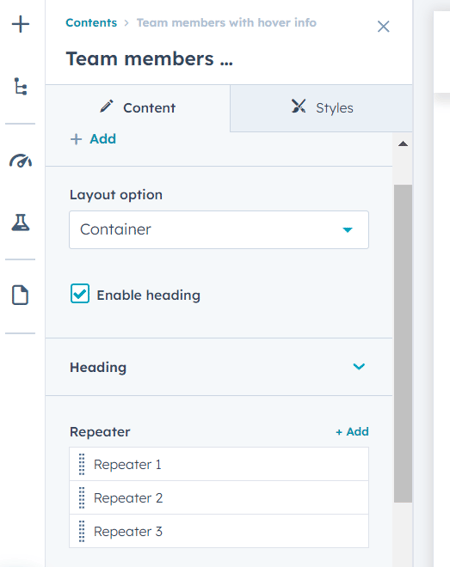Click the top Add button

click(93, 139)
